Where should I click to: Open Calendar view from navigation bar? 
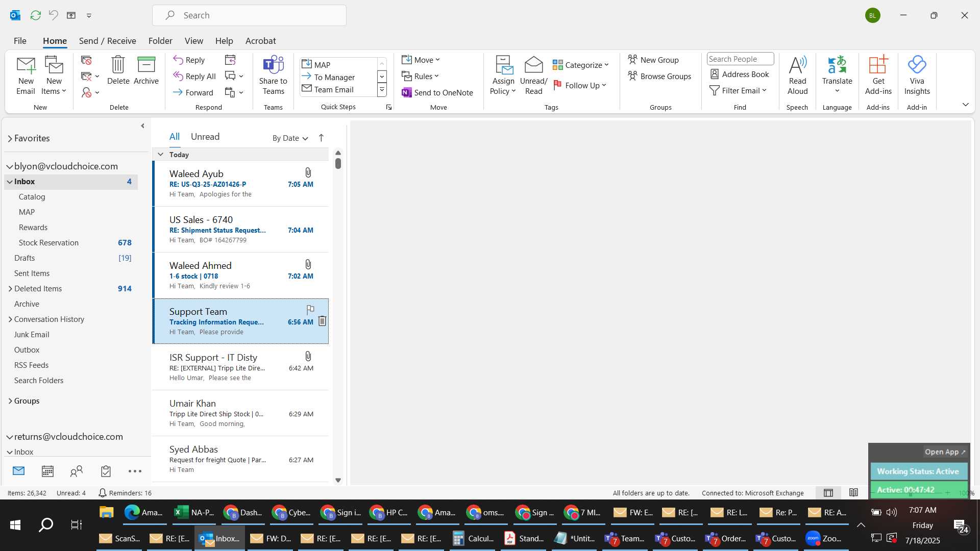tap(47, 471)
